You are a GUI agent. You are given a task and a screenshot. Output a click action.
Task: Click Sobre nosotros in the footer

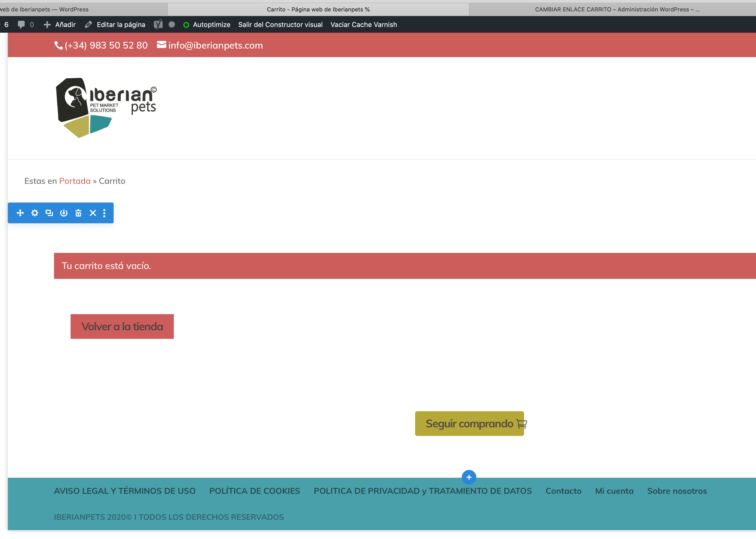pyautogui.click(x=677, y=491)
